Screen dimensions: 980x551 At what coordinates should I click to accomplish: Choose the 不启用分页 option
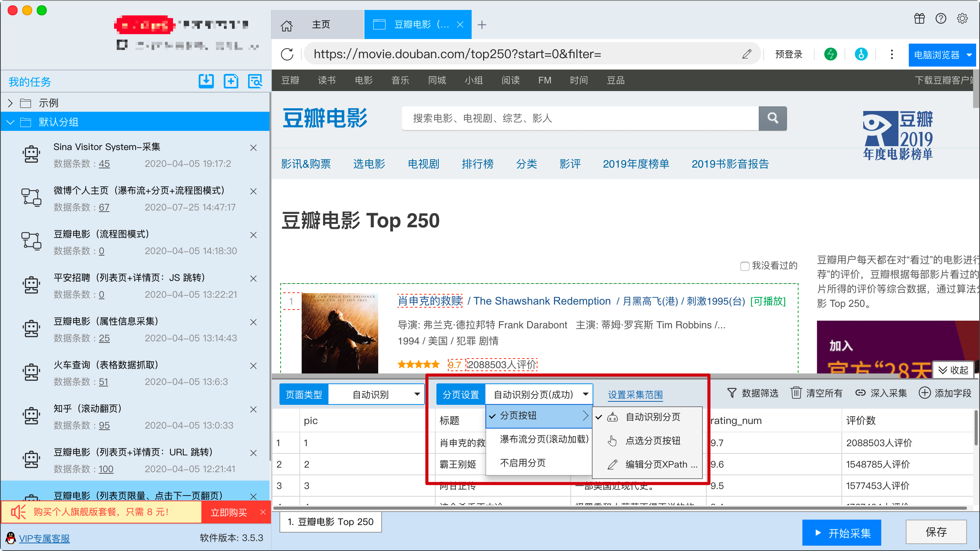[x=523, y=463]
